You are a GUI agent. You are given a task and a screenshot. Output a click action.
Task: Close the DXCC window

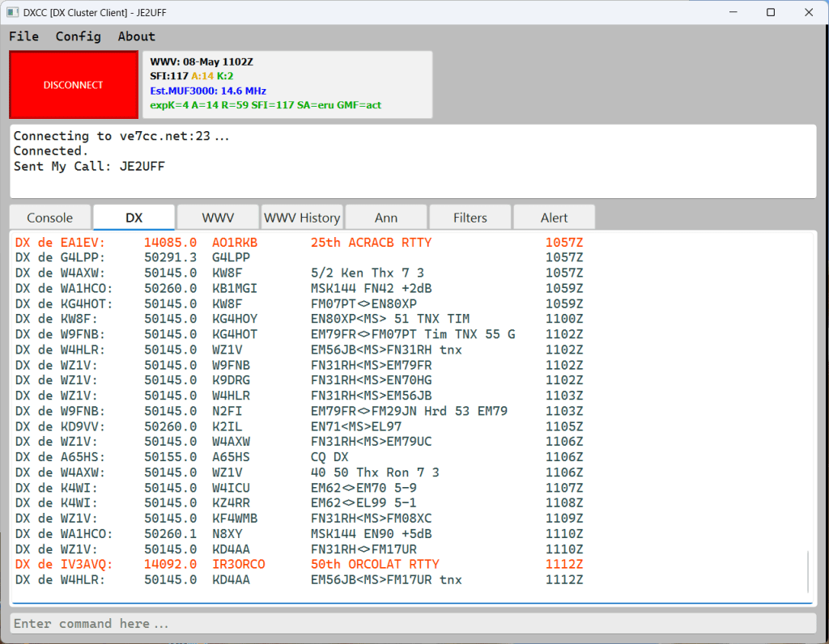[809, 12]
